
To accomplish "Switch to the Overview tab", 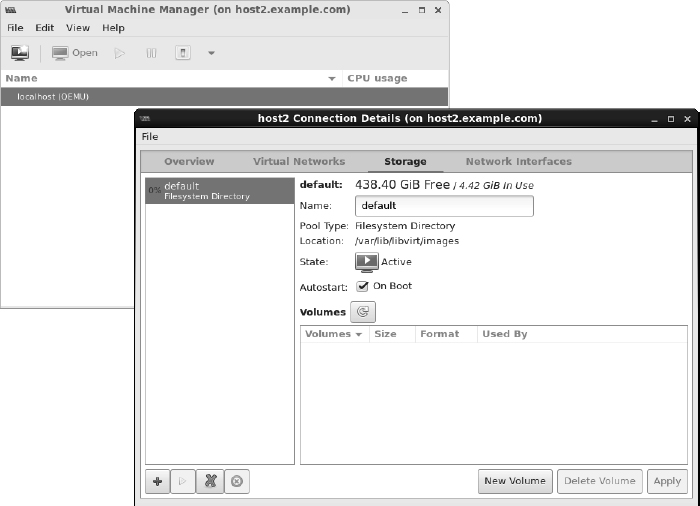I will pyautogui.click(x=189, y=162).
